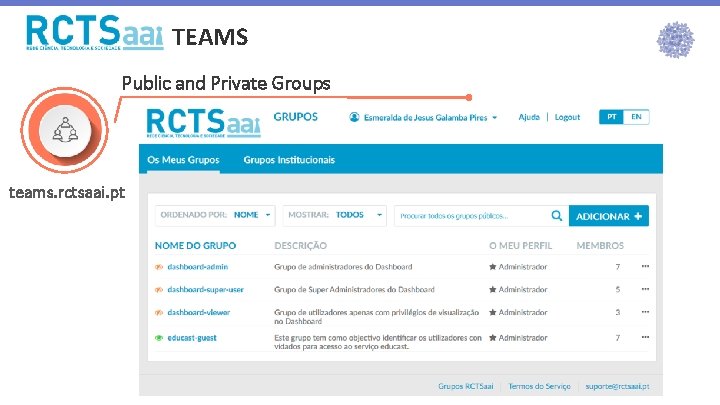Expand the Mostrar Todos dropdown
720x405 pixels.
335,215
